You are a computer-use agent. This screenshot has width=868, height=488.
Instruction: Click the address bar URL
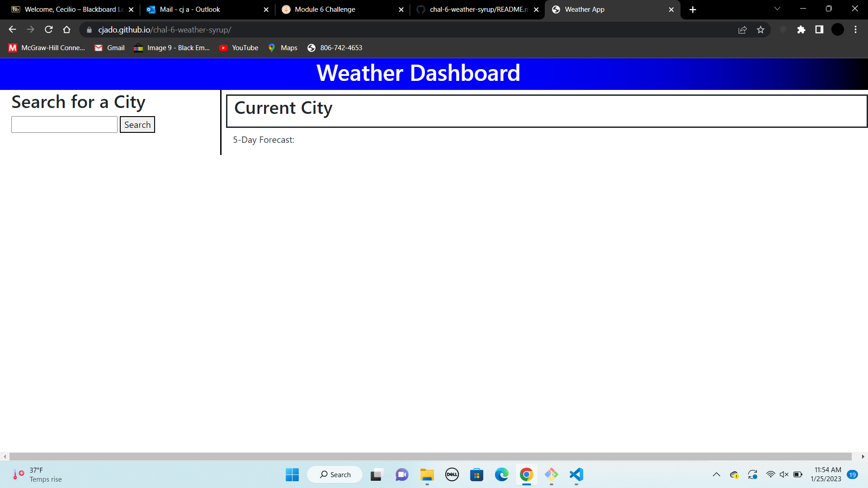click(165, 30)
